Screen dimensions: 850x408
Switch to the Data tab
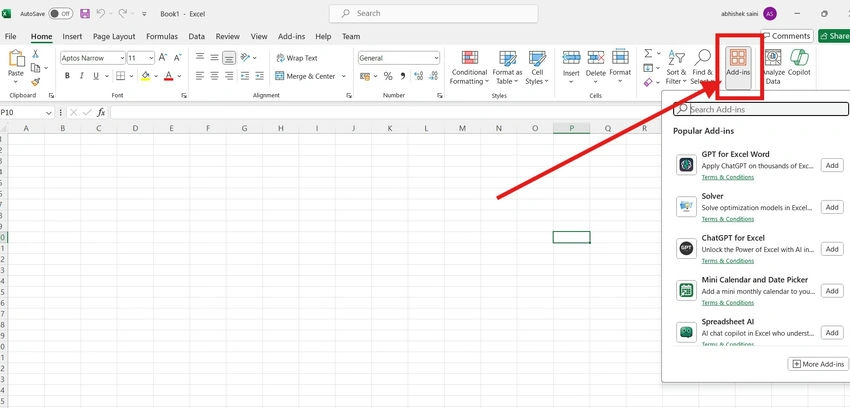click(x=197, y=36)
